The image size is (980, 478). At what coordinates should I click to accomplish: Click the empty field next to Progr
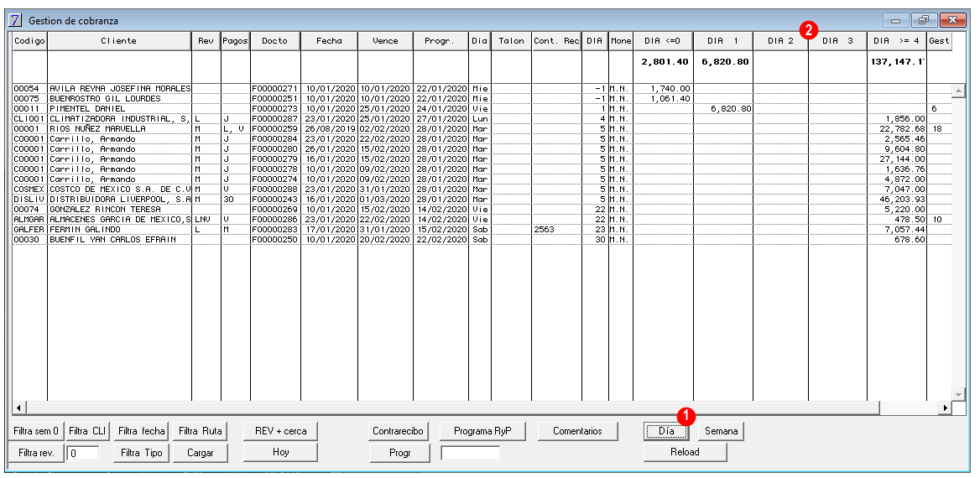coord(470,453)
